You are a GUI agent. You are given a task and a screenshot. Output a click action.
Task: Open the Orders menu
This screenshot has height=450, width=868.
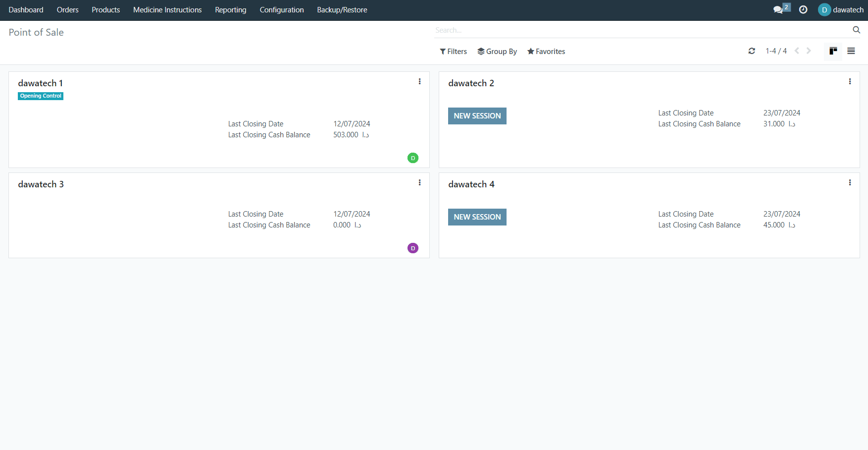[x=67, y=10]
